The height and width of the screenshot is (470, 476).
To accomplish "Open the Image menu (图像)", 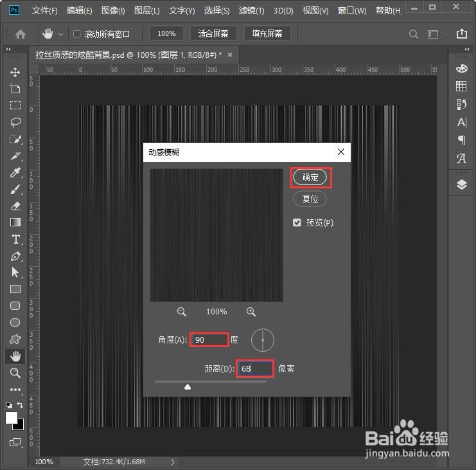I will point(113,11).
